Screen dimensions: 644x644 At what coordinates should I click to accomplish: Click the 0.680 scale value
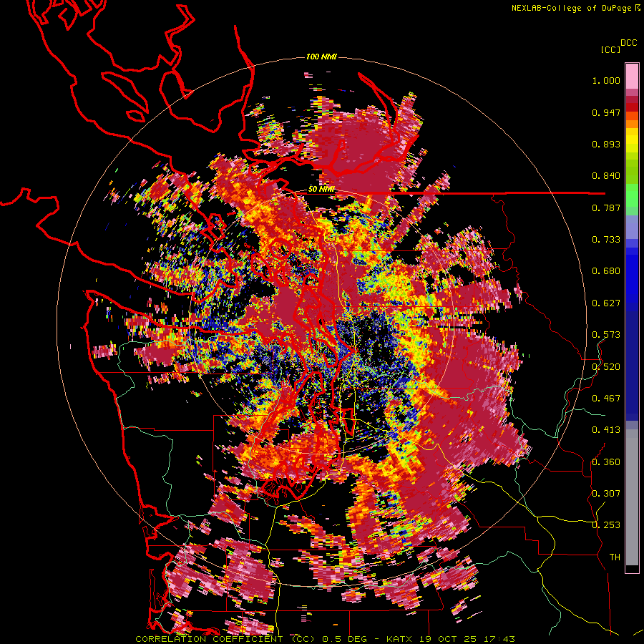tap(606, 271)
